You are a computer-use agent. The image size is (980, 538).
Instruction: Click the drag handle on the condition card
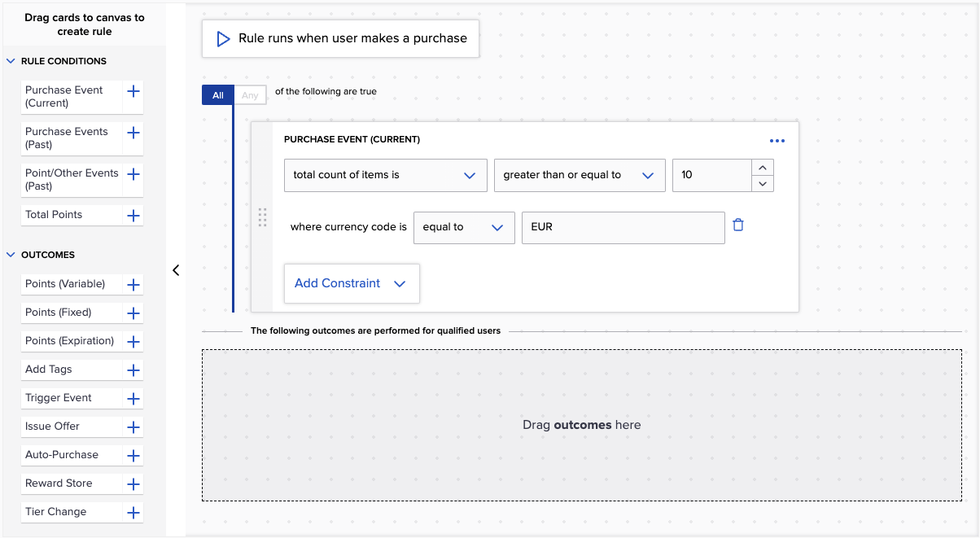(262, 217)
